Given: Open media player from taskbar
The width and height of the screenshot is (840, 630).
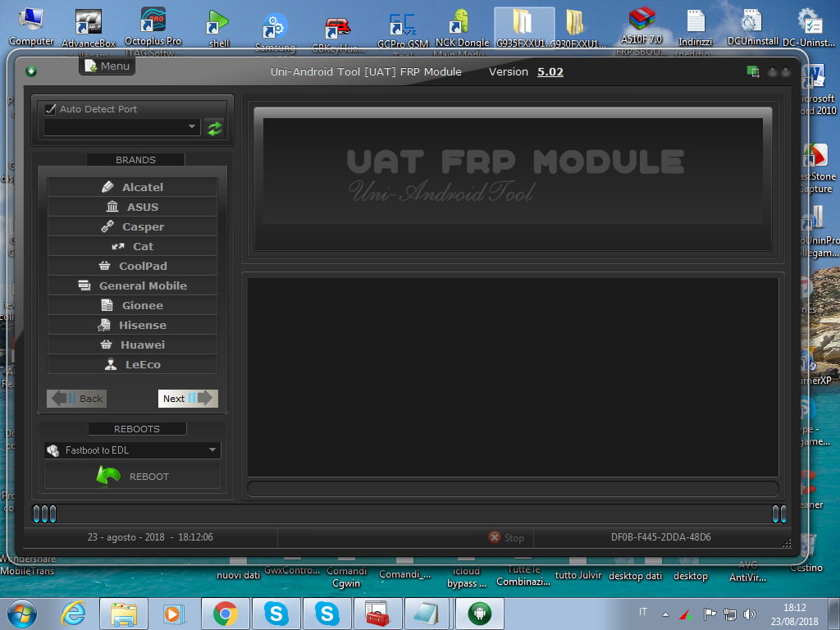Looking at the screenshot, I should [x=174, y=614].
